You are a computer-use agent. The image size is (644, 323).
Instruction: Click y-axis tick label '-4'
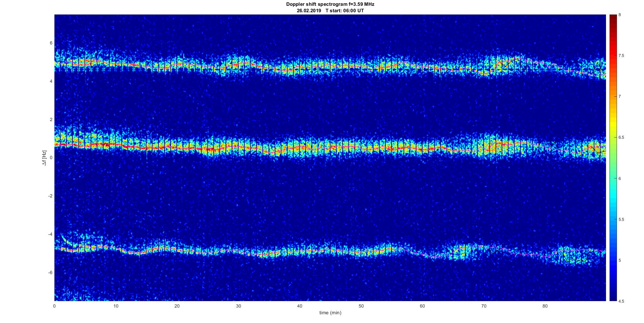(50, 234)
